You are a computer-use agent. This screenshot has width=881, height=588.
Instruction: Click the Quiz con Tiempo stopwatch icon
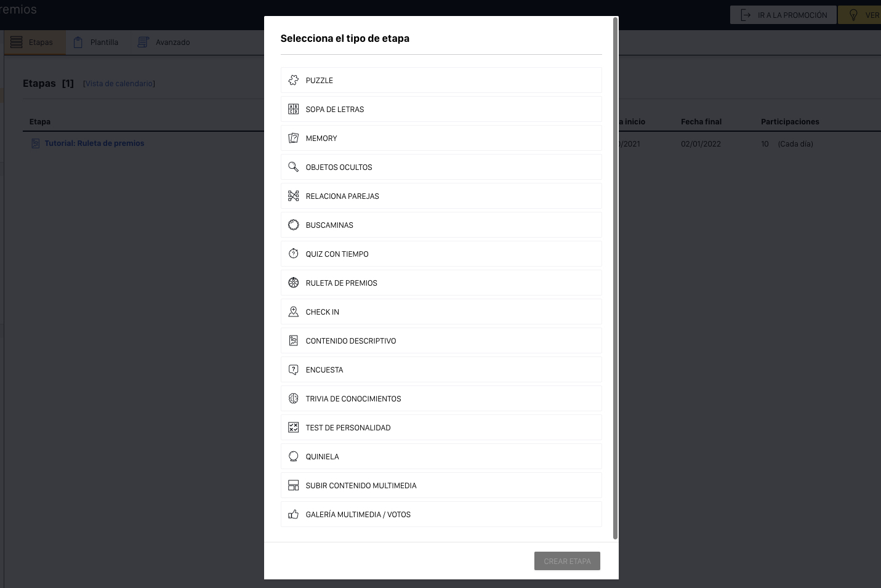click(x=294, y=254)
